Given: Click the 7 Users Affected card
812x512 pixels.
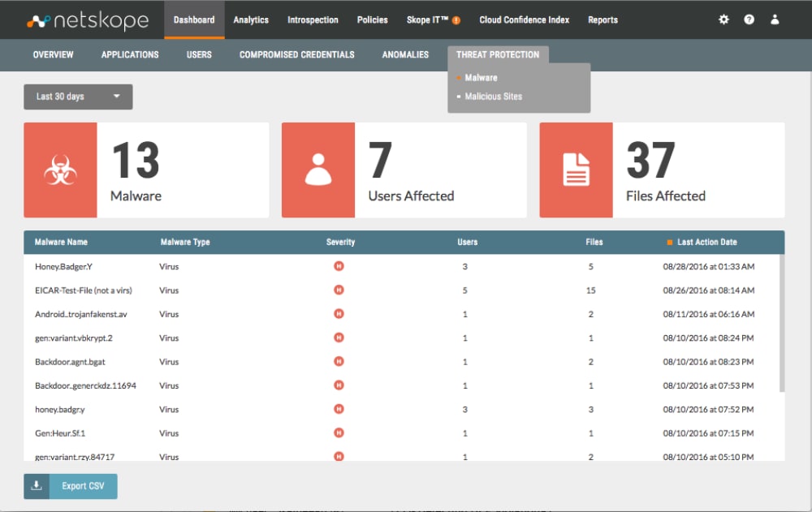Looking at the screenshot, I should pos(404,170).
